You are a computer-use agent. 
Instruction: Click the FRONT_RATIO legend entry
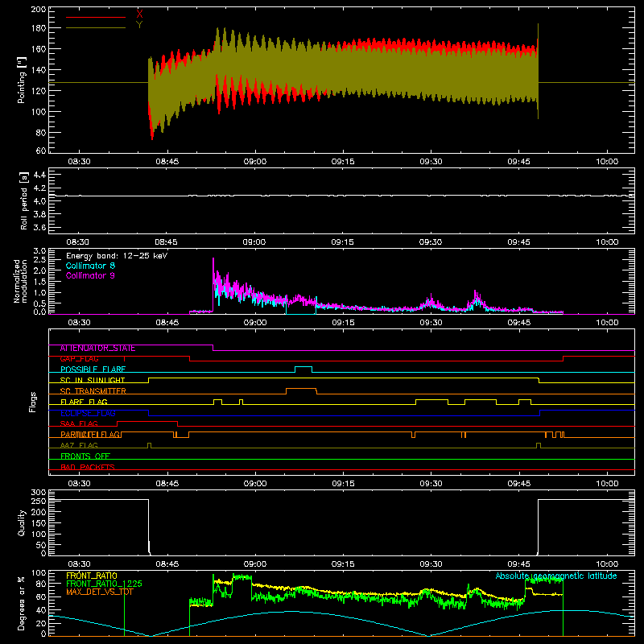click(92, 576)
